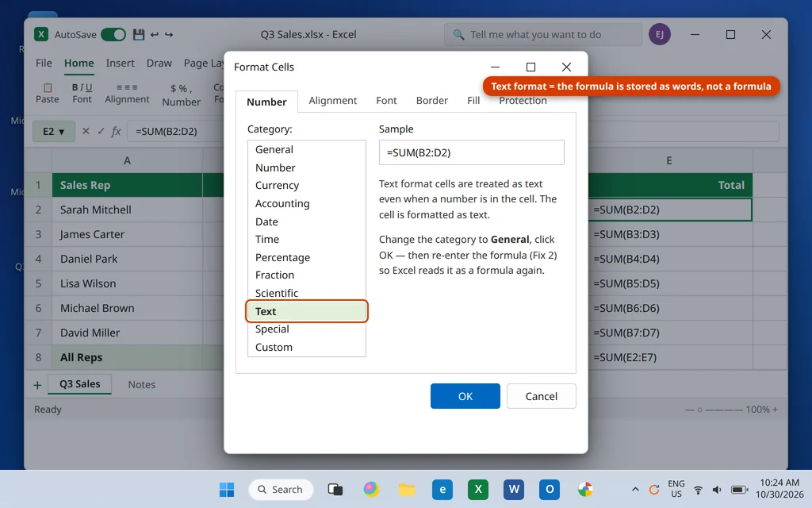Switch to the Q3 Sales sheet tab
This screenshot has height=508, width=812.
(80, 384)
